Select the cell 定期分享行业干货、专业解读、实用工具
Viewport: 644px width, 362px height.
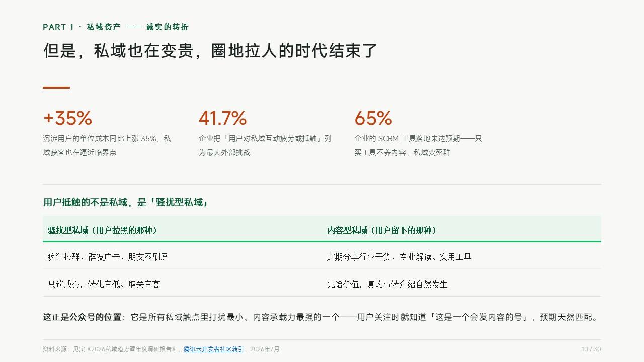[399, 257]
